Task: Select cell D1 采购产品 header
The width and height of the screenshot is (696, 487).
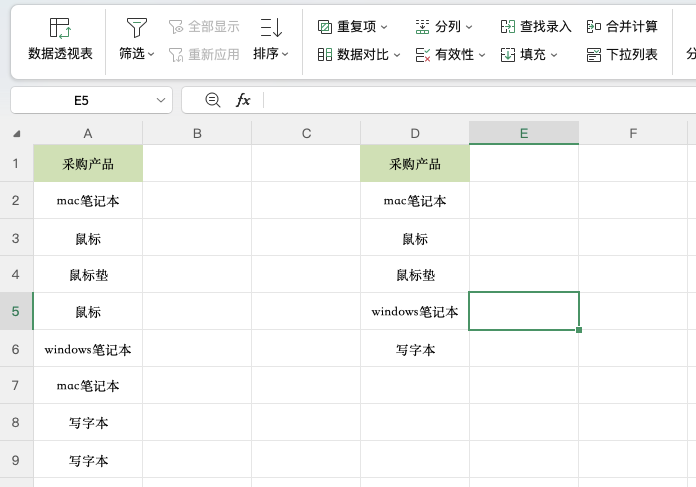Action: click(x=415, y=163)
